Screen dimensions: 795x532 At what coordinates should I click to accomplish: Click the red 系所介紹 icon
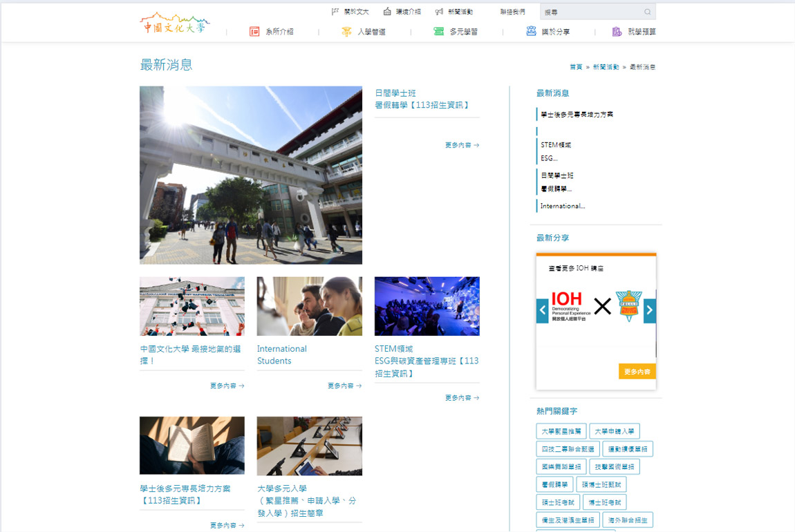point(254,32)
